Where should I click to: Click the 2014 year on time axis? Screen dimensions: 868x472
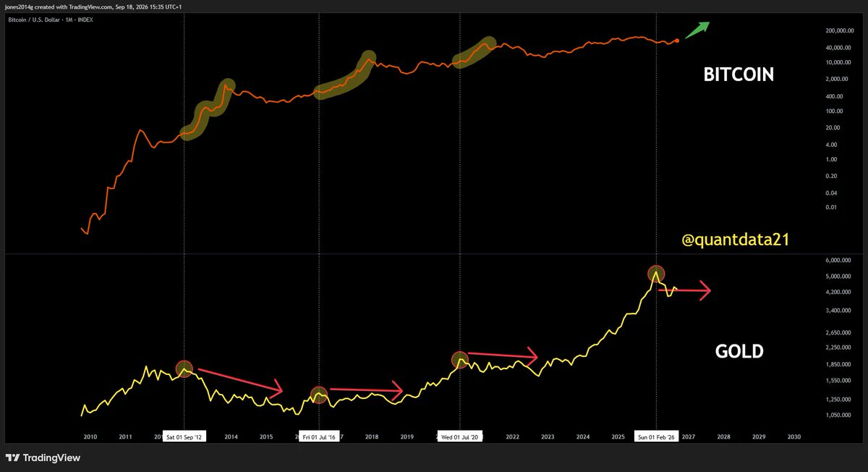click(231, 437)
